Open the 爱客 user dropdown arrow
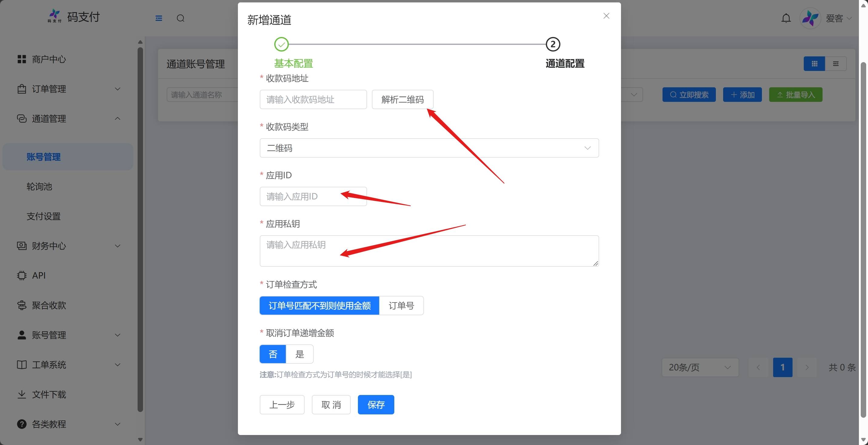868x445 pixels. [x=849, y=18]
